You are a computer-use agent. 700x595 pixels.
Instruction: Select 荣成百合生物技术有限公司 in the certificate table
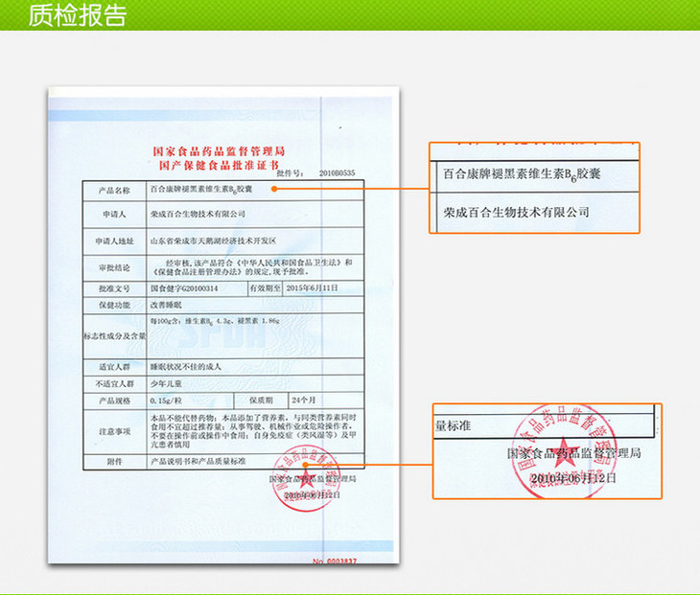198,214
